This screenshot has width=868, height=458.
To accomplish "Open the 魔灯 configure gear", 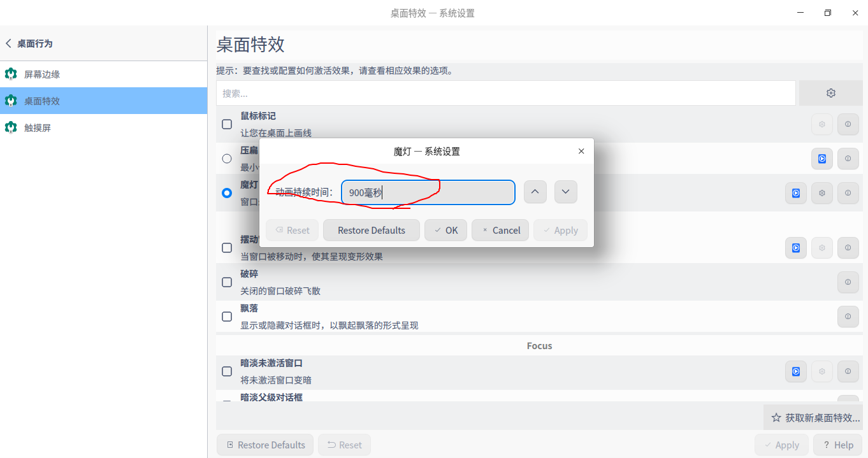I will (x=822, y=193).
